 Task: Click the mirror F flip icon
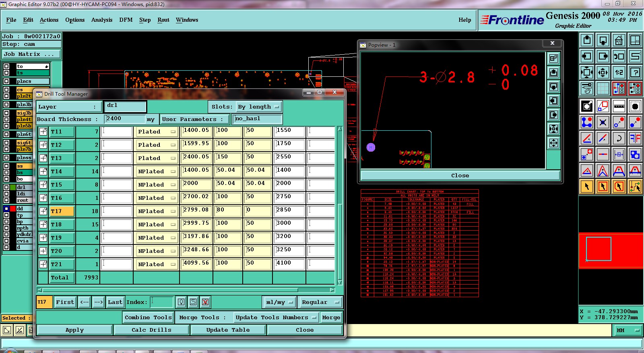[635, 139]
